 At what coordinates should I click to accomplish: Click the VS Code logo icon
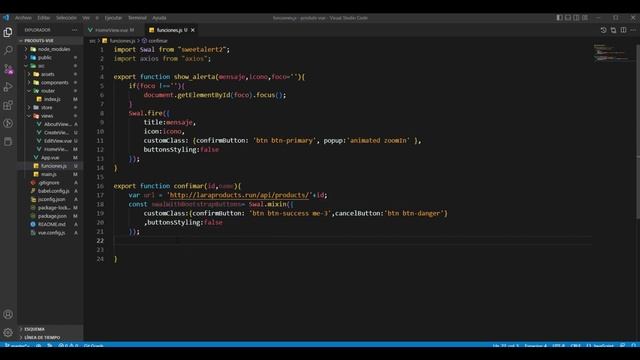[6, 18]
